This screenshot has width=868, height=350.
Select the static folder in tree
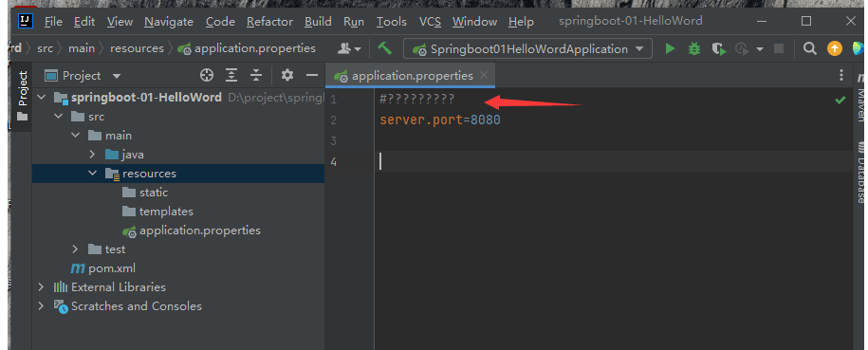click(x=145, y=193)
